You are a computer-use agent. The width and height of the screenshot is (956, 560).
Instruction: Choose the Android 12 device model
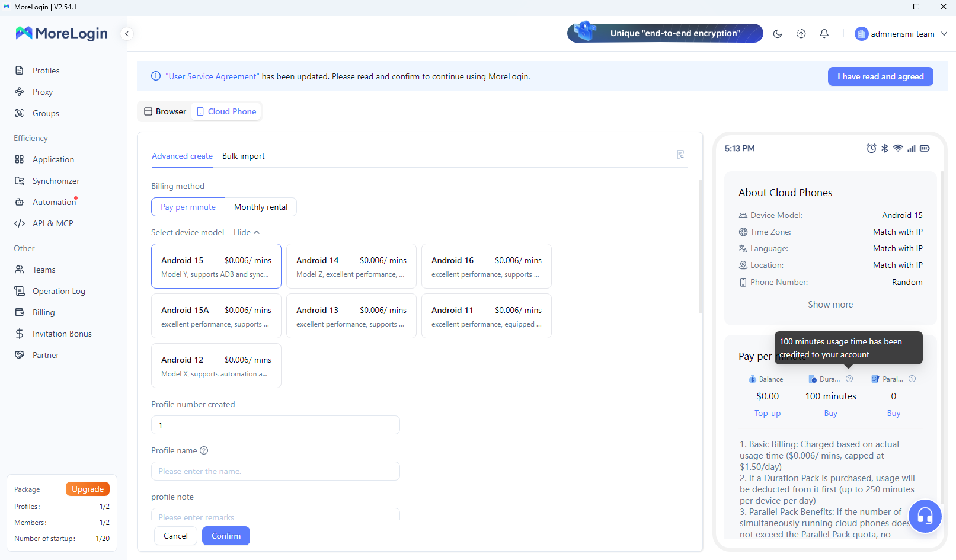[x=216, y=366]
